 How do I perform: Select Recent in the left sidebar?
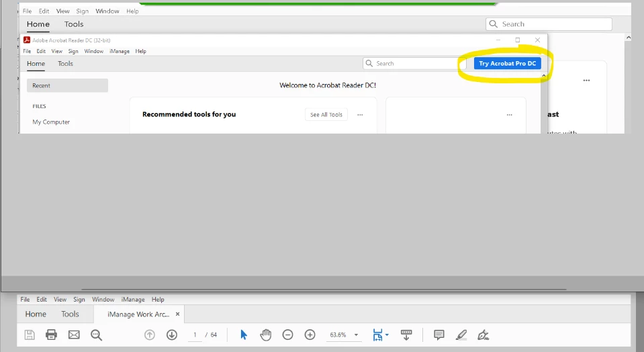[67, 85]
